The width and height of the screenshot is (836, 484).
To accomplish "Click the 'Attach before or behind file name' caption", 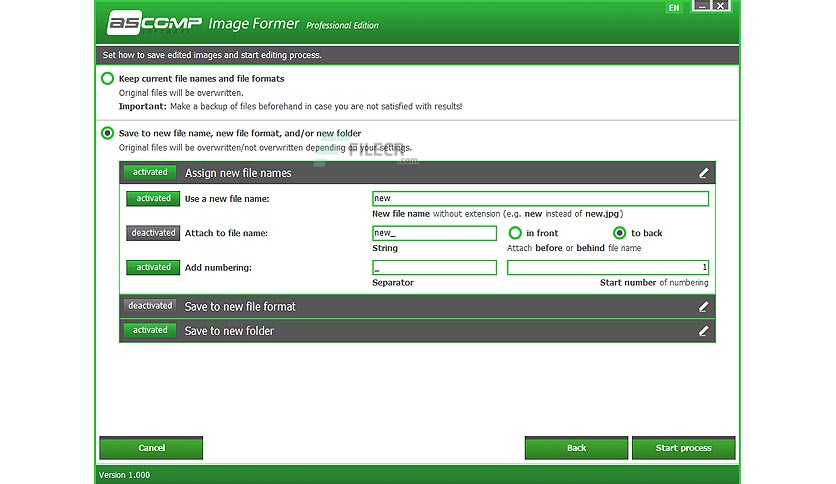I will [x=574, y=248].
